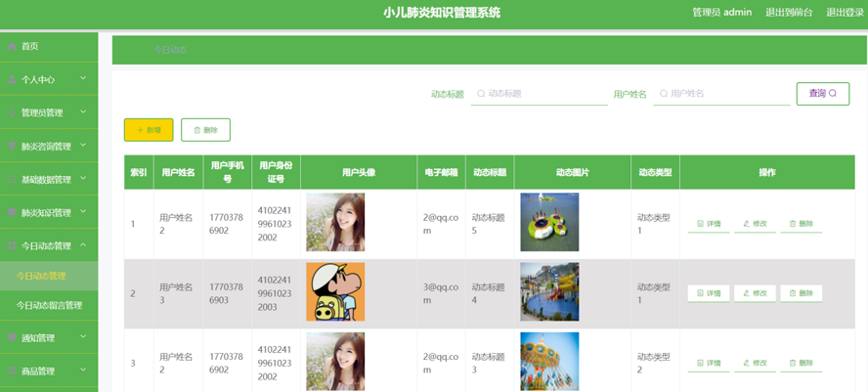868x392 pixels.
Task: Open 首页 in the sidebar
Action: click(49, 47)
